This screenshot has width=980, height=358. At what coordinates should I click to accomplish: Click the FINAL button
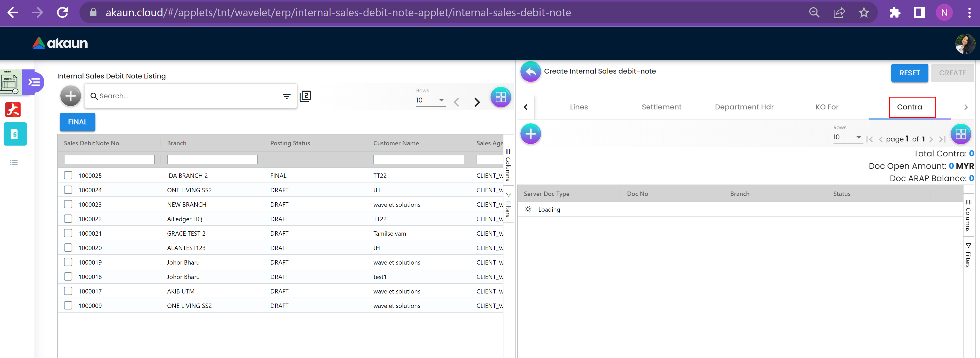tap(77, 122)
